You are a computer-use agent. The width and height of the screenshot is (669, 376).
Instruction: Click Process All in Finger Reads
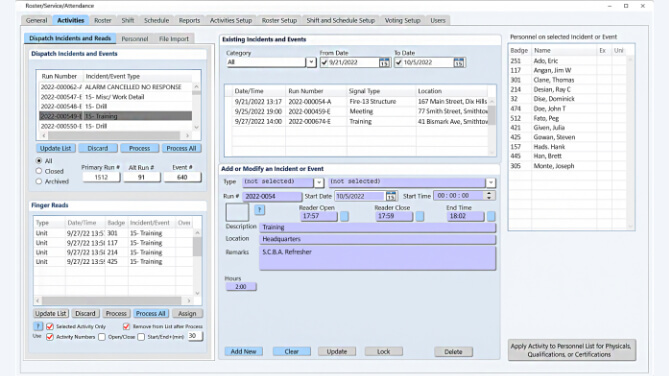151,313
